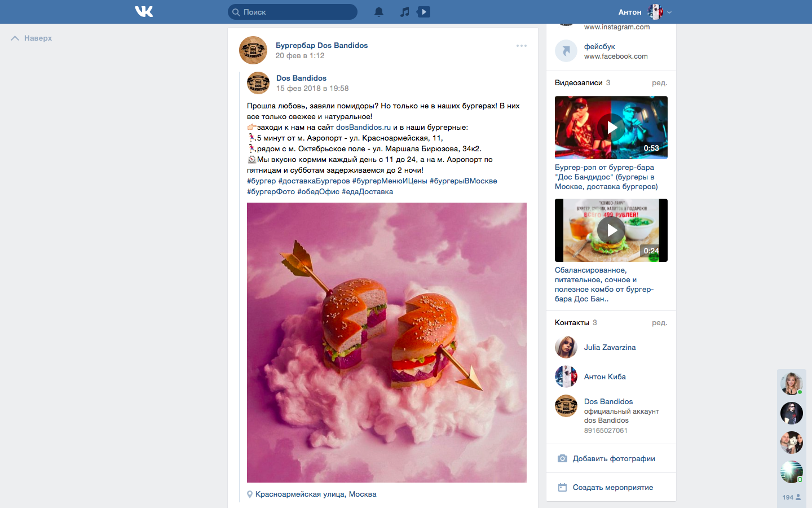Expand the Антон profile menu arrow

point(669,12)
